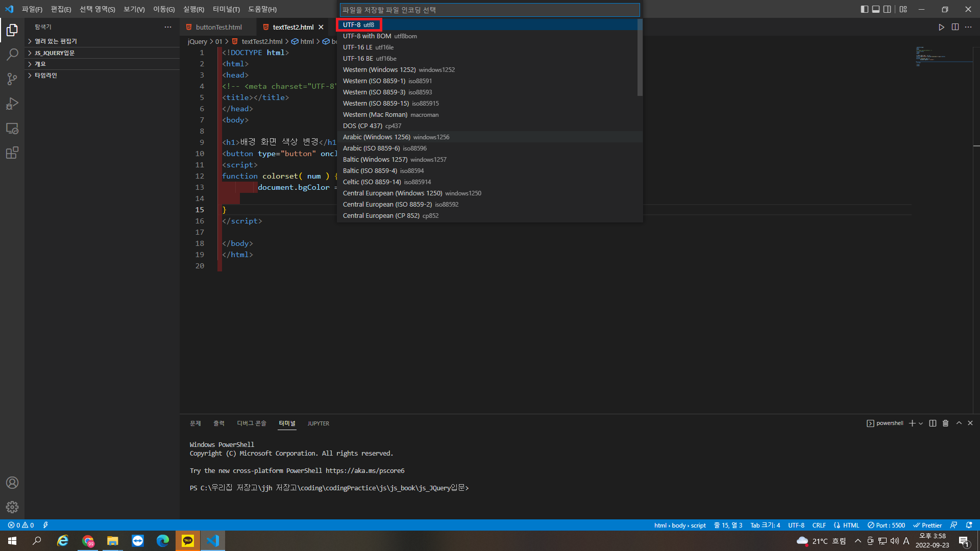Screen dimensions: 980x551
Task: Open the Run and Debug view
Action: [12, 103]
